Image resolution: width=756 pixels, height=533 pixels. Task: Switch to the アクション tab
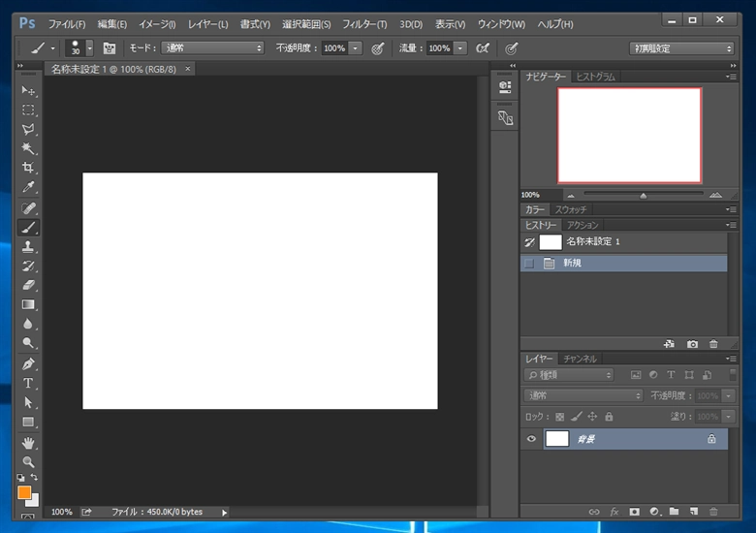point(583,225)
